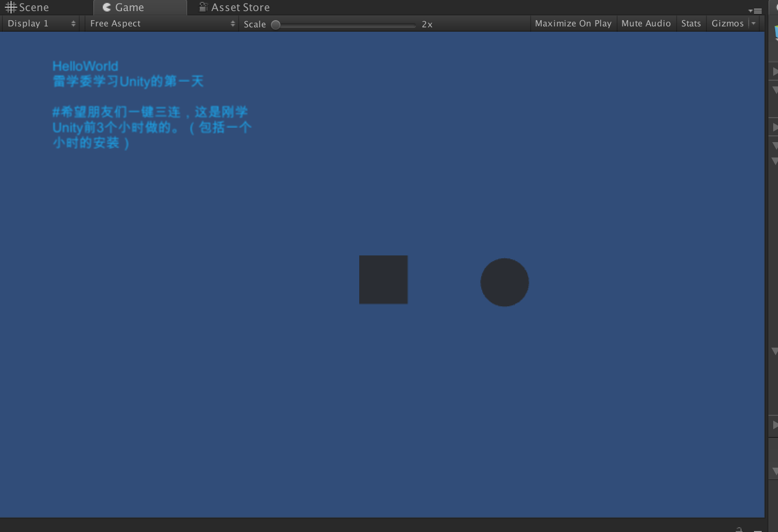Click the dark square sprite
Screen dimensions: 778x532
point(383,279)
